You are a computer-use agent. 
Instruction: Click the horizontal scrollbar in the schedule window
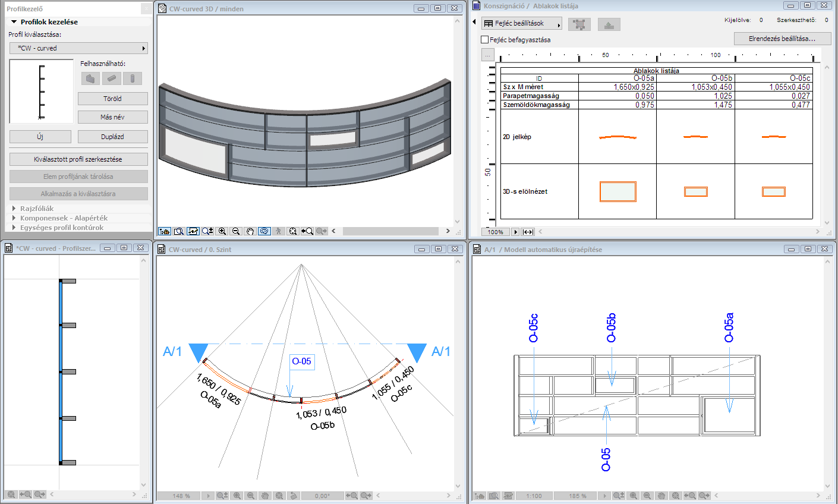(x=683, y=232)
